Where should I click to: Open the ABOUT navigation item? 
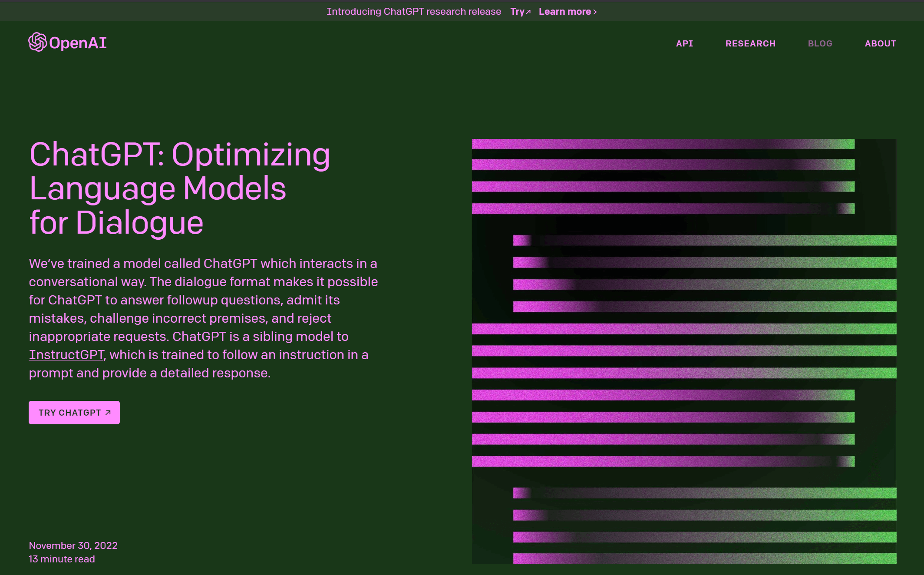(x=880, y=43)
